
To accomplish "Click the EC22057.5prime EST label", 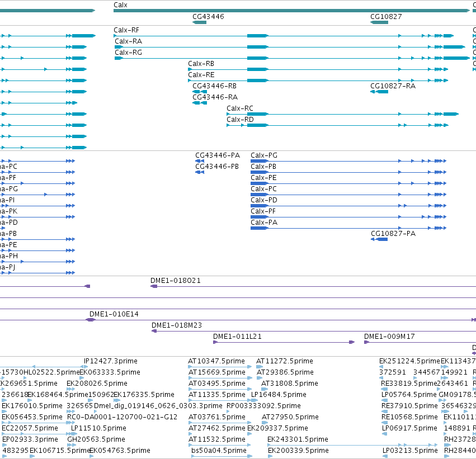I will click(x=30, y=428).
